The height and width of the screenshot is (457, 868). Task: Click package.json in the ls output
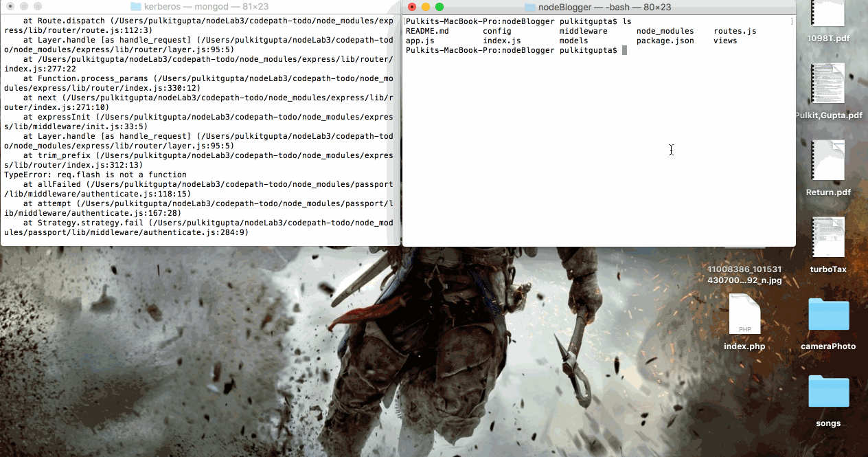[665, 41]
